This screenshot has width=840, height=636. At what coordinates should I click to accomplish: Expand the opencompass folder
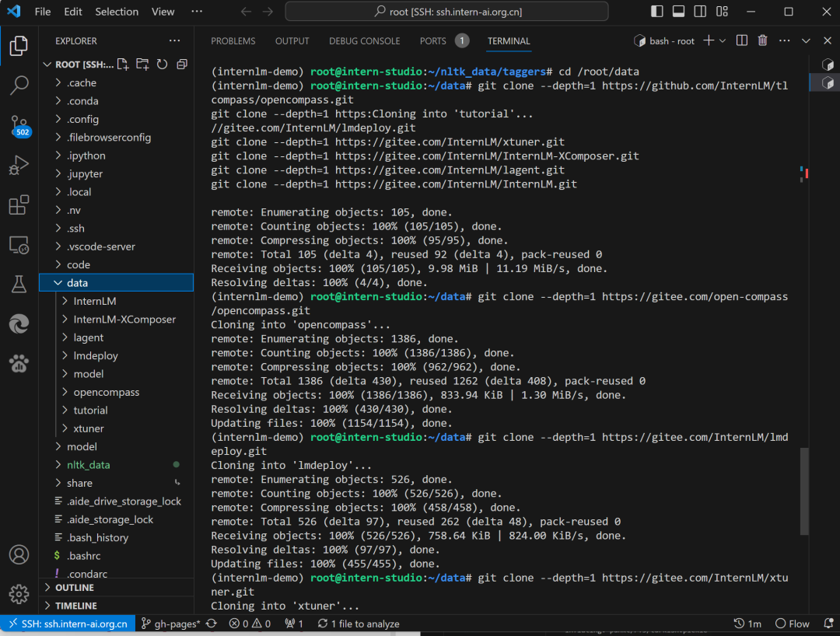[x=116, y=392]
